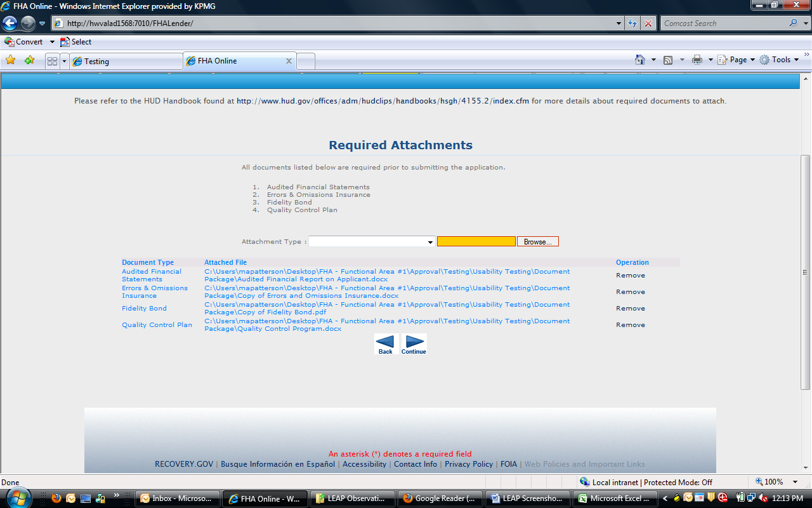The image size is (812, 508).
Task: Open Favorites Center star icon
Action: 11,60
